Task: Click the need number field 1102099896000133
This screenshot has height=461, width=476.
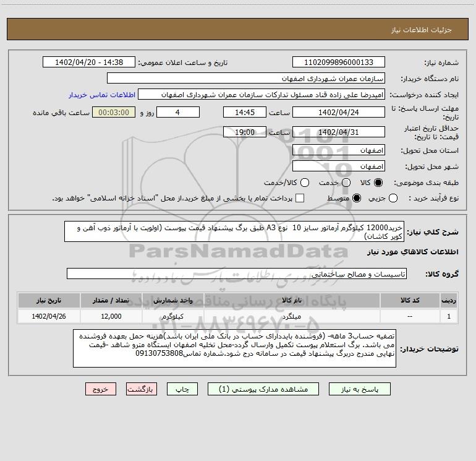Action: click(339, 62)
